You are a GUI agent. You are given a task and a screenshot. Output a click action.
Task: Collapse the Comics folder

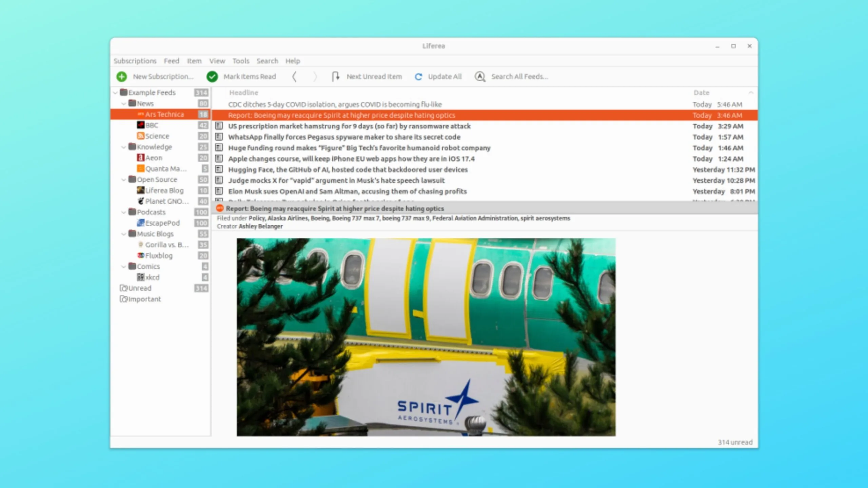[124, 266]
